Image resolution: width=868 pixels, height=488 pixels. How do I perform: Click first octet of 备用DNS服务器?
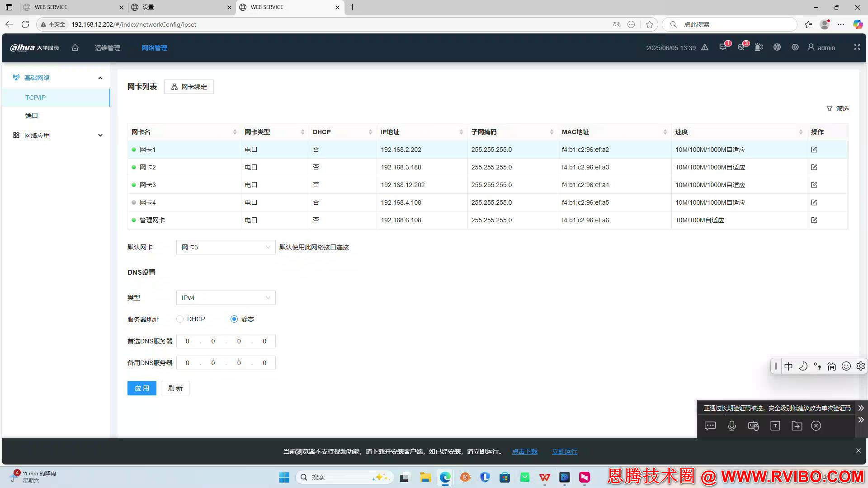click(188, 363)
